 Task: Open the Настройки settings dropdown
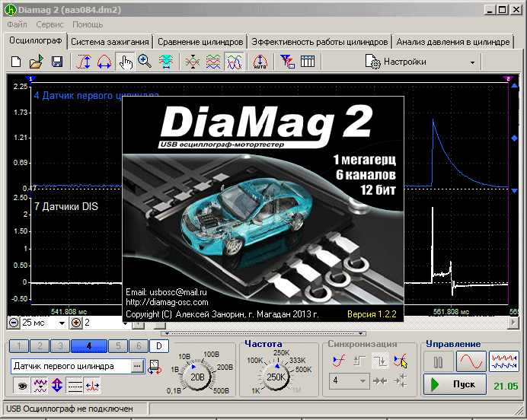click(421, 62)
